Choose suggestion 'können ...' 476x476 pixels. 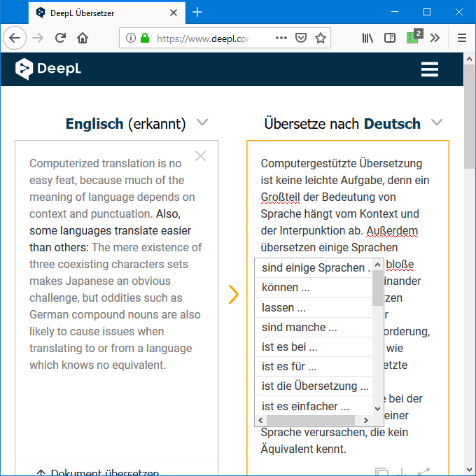[314, 287]
